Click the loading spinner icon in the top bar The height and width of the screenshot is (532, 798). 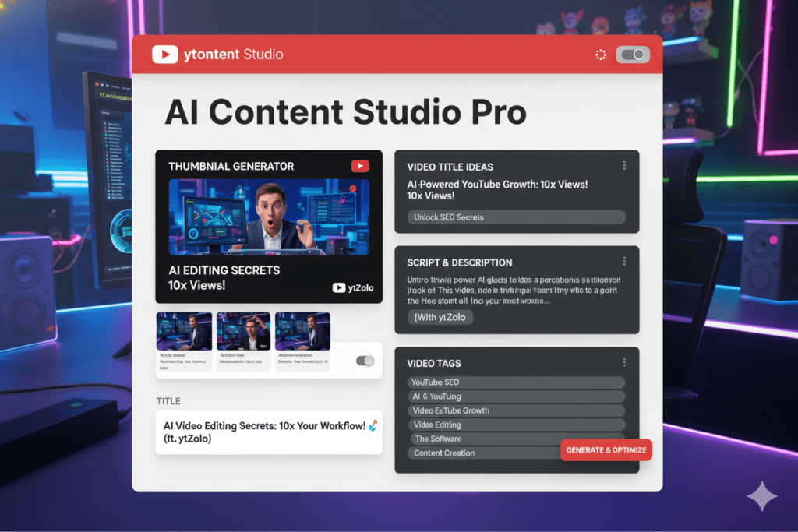(x=600, y=55)
